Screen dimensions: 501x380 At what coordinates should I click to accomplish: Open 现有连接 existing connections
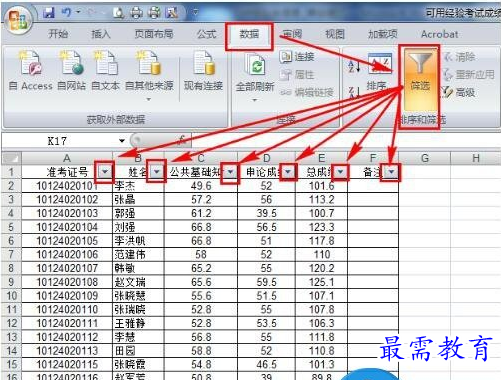(x=203, y=71)
